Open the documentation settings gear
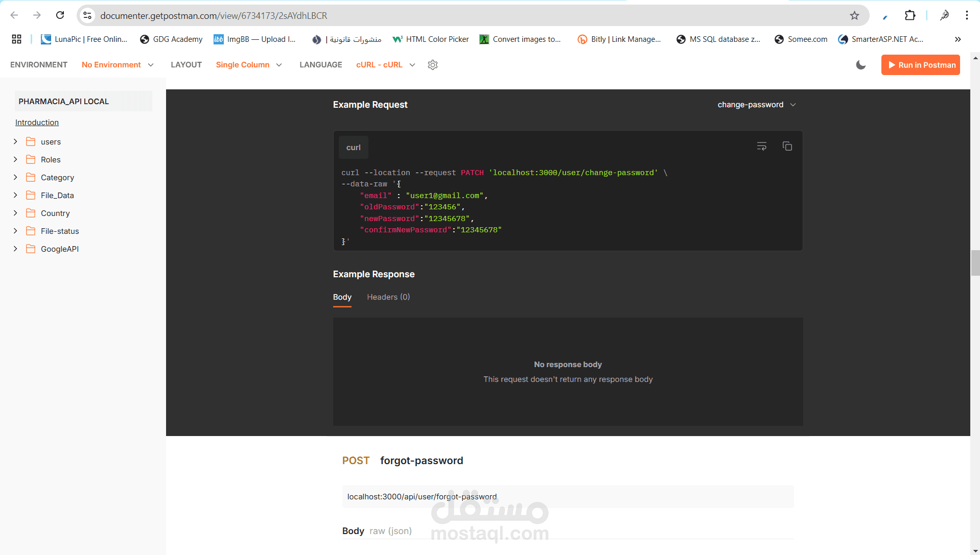 coord(433,65)
